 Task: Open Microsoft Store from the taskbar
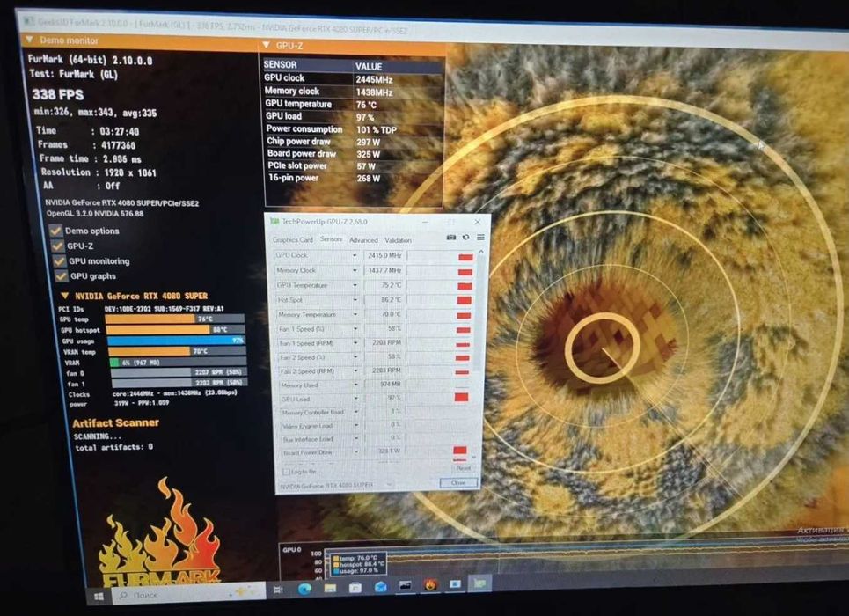pos(355,587)
